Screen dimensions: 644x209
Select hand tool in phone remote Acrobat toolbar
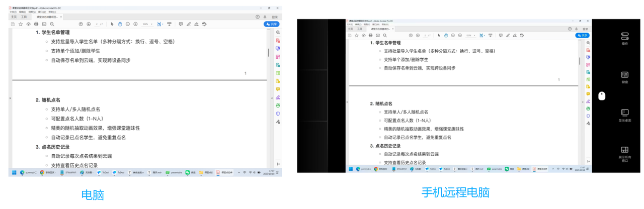tap(446, 35)
